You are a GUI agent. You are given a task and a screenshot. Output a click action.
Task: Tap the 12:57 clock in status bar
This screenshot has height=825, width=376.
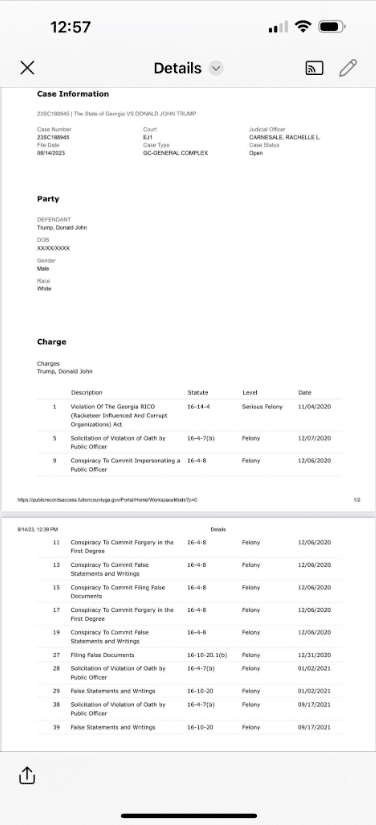pyautogui.click(x=70, y=27)
